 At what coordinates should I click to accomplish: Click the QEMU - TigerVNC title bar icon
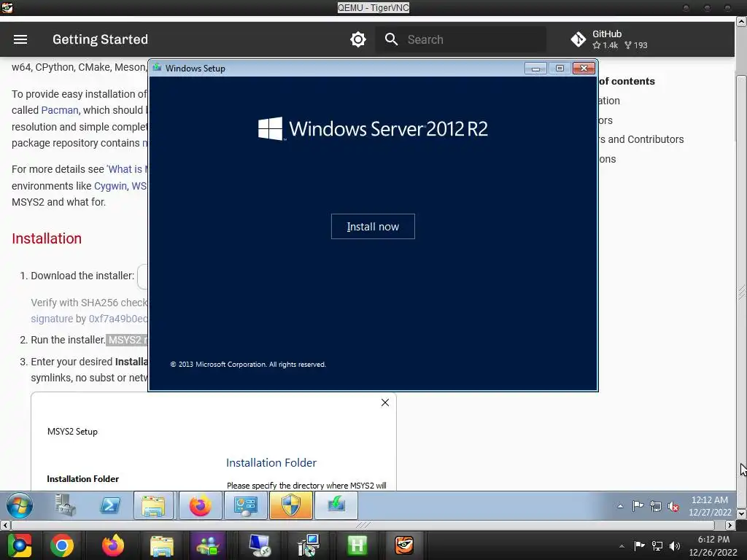[7, 7]
